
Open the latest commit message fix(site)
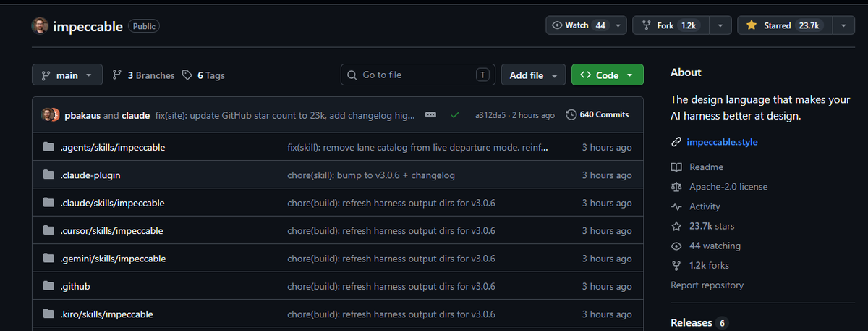[285, 115]
